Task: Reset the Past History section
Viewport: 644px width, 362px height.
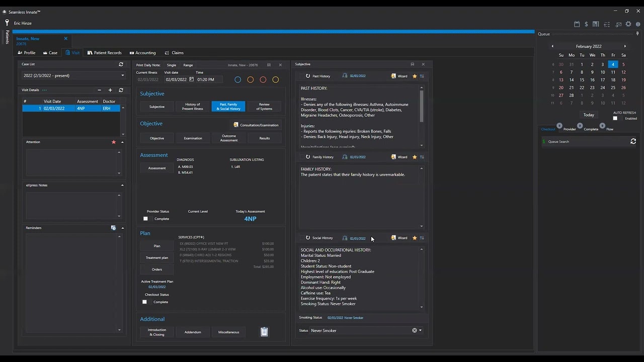Action: (308, 76)
